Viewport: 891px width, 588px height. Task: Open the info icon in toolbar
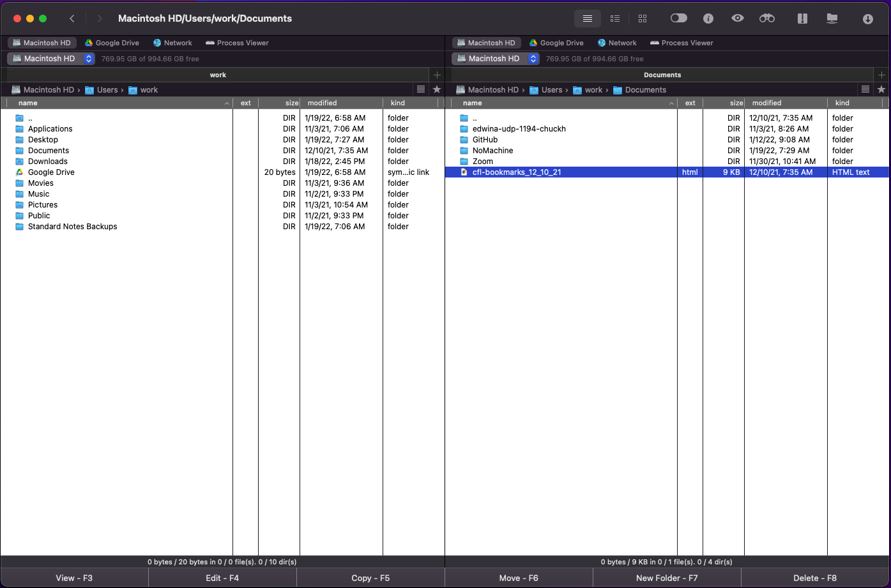point(708,19)
